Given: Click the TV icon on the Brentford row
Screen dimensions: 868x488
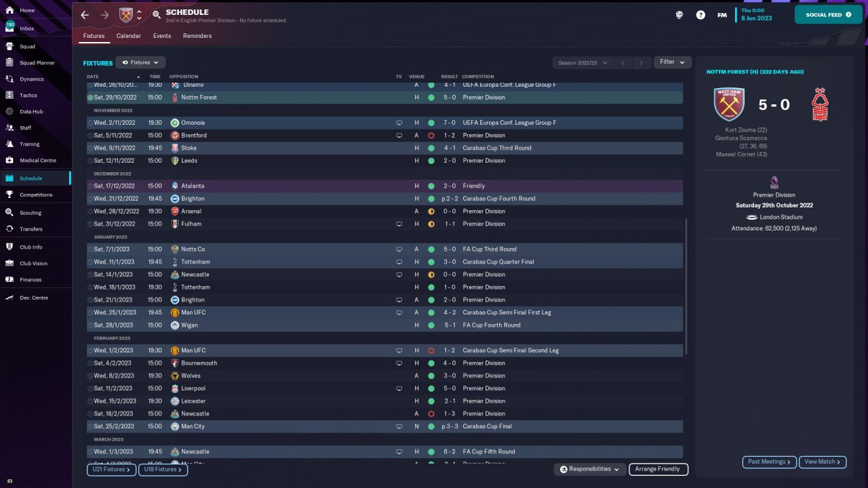Looking at the screenshot, I should 399,136.
